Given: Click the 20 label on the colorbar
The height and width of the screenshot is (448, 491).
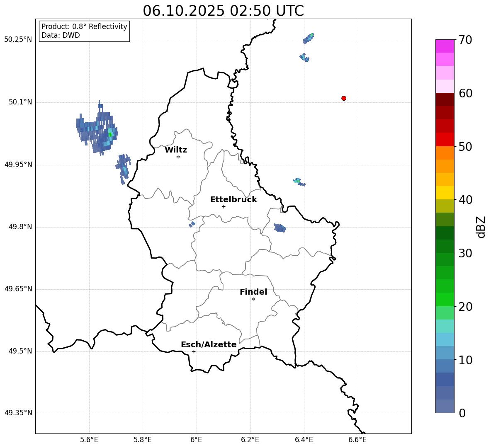Looking at the screenshot, I should pyautogui.click(x=465, y=307).
